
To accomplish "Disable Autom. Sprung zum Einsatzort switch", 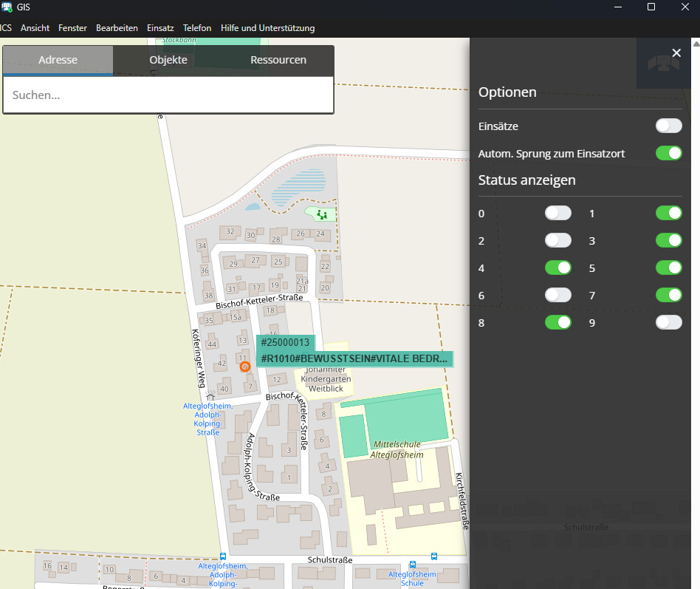I will [x=668, y=153].
